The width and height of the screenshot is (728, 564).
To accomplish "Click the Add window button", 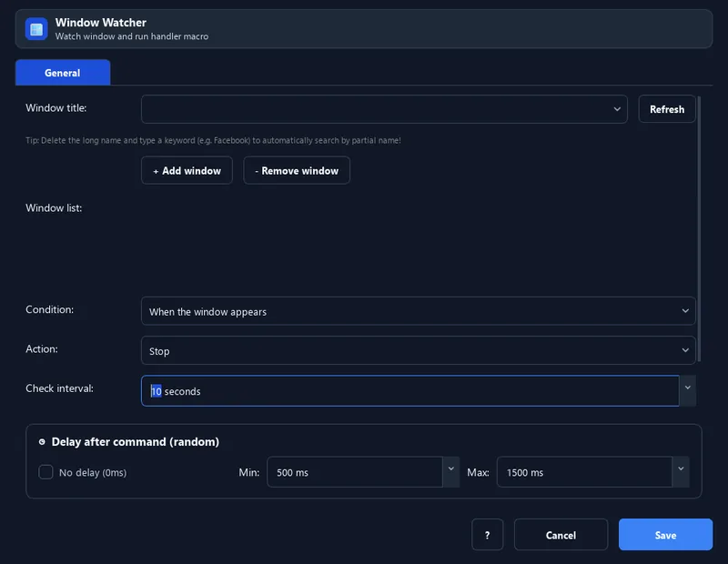I will [x=187, y=170].
